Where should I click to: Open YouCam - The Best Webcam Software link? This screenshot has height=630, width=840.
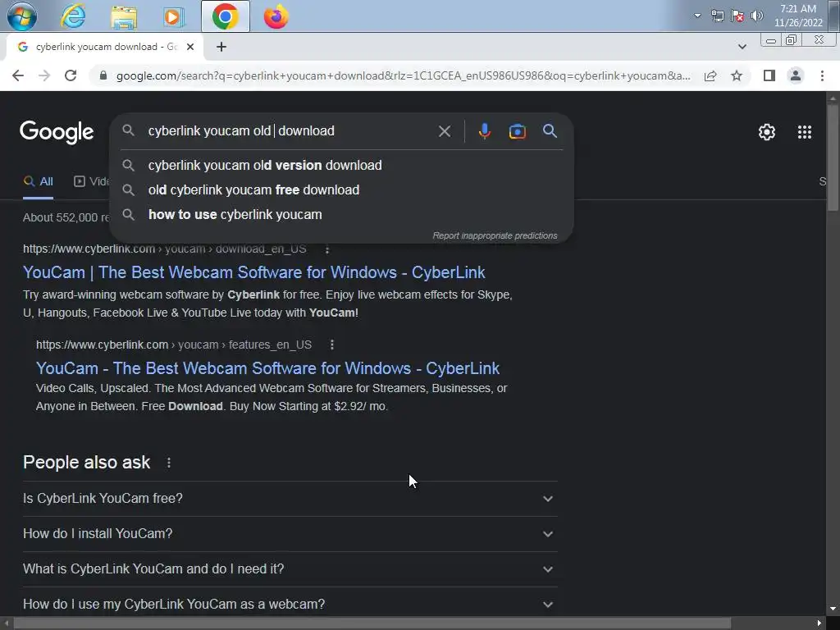coord(267,368)
